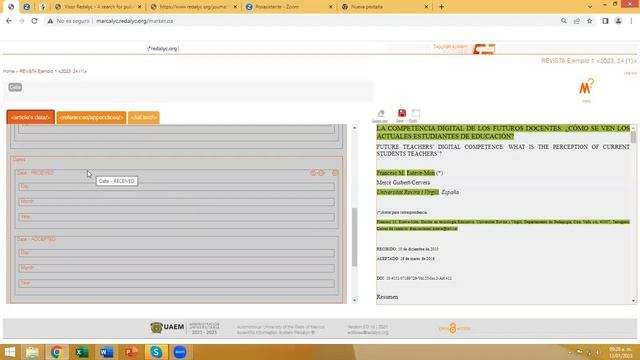Click the Month field under Date - ACCEPTED
This screenshot has width=640, height=360.
point(176,268)
